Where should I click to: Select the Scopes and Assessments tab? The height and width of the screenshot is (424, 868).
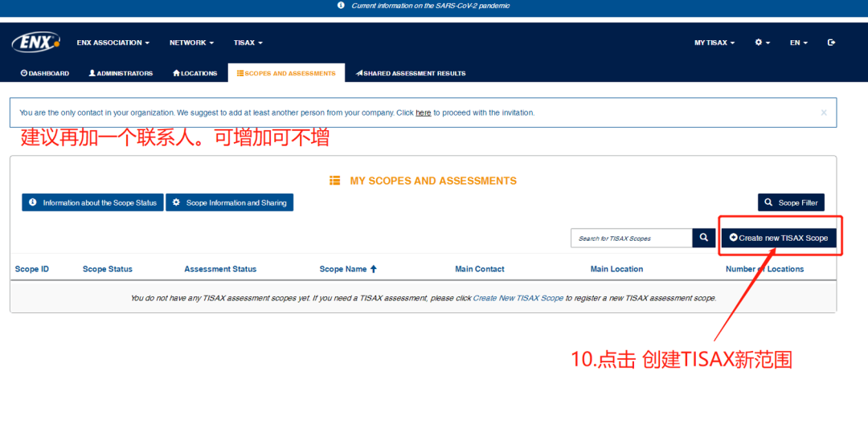pyautogui.click(x=286, y=73)
